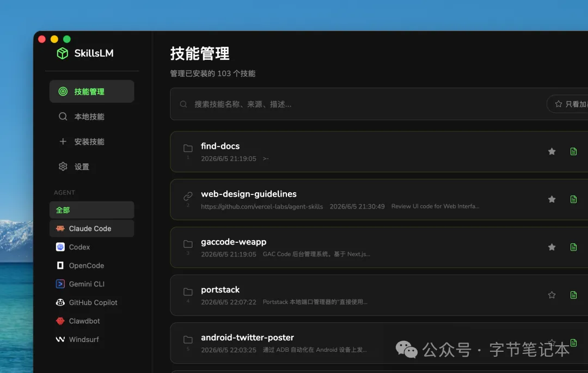Filter by GitHub Copilot agent
This screenshot has height=373, width=588.
click(x=91, y=303)
